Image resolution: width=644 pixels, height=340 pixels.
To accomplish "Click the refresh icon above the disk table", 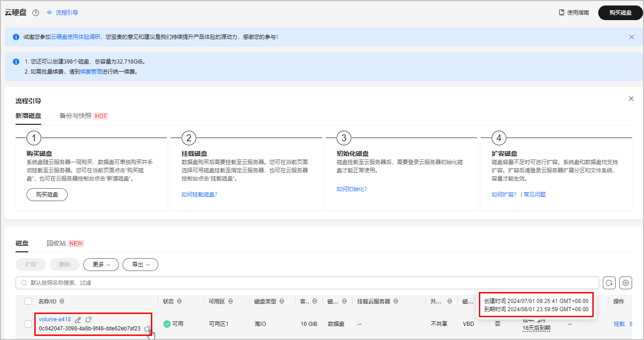I will 609,282.
